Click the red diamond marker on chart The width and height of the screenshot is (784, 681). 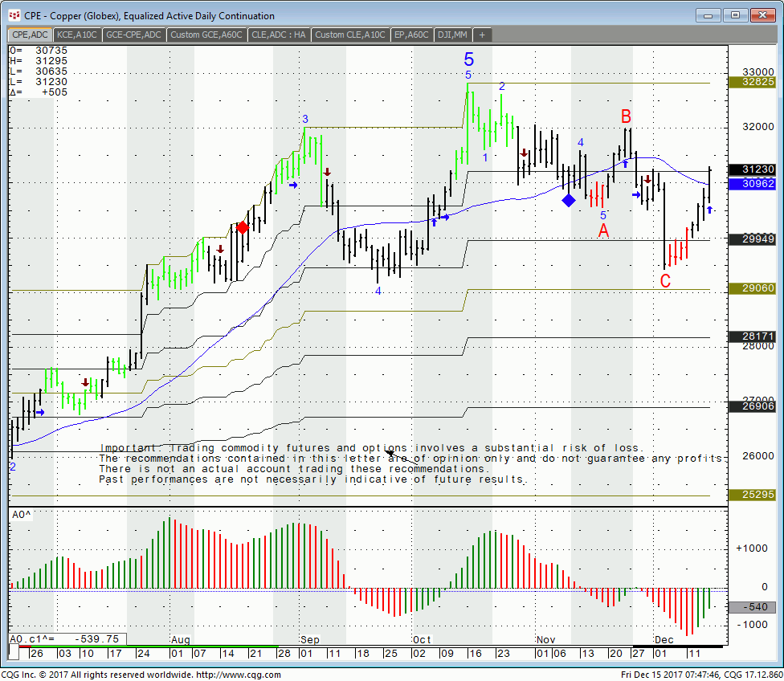[x=242, y=228]
